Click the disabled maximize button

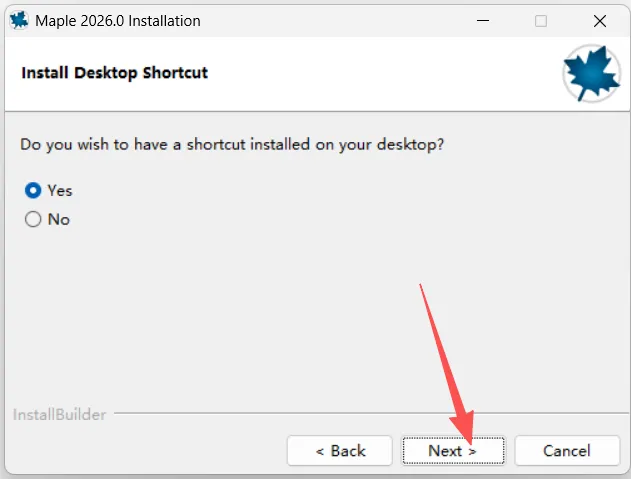[541, 21]
